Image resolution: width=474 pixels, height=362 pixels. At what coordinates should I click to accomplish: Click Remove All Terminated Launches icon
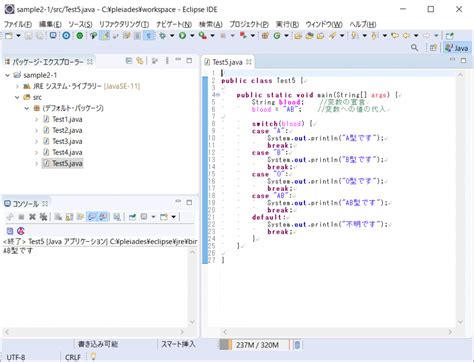(x=43, y=217)
